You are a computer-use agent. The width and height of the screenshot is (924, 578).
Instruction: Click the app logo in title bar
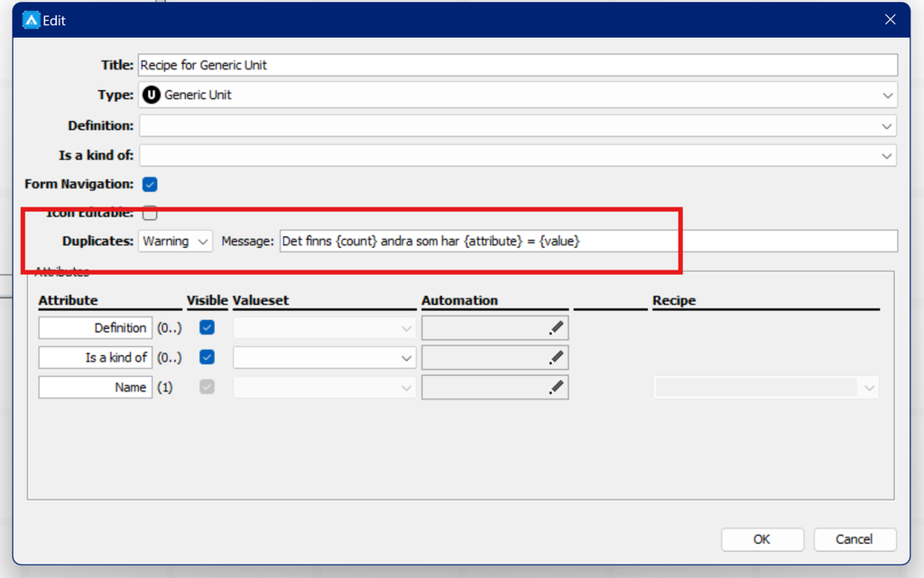click(30, 20)
